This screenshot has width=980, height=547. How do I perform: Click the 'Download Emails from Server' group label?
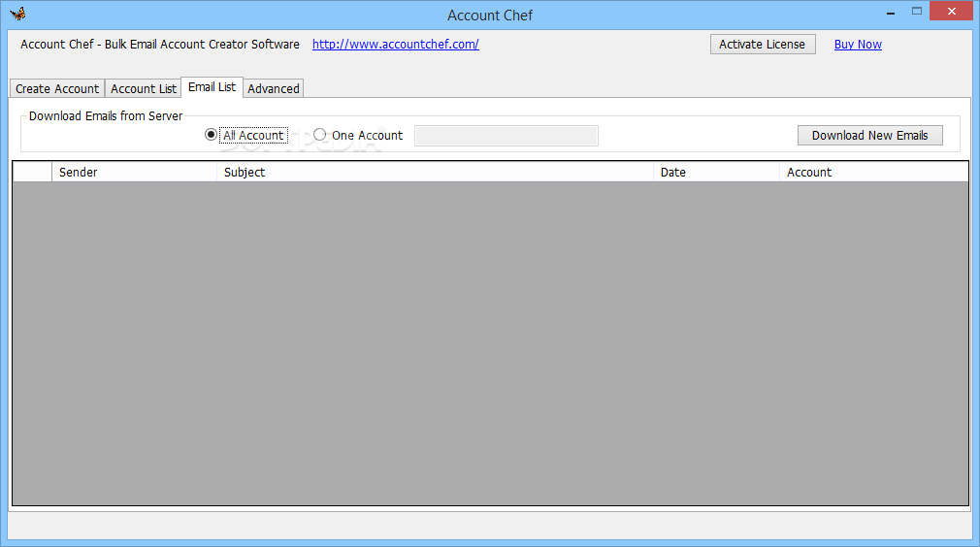[106, 116]
